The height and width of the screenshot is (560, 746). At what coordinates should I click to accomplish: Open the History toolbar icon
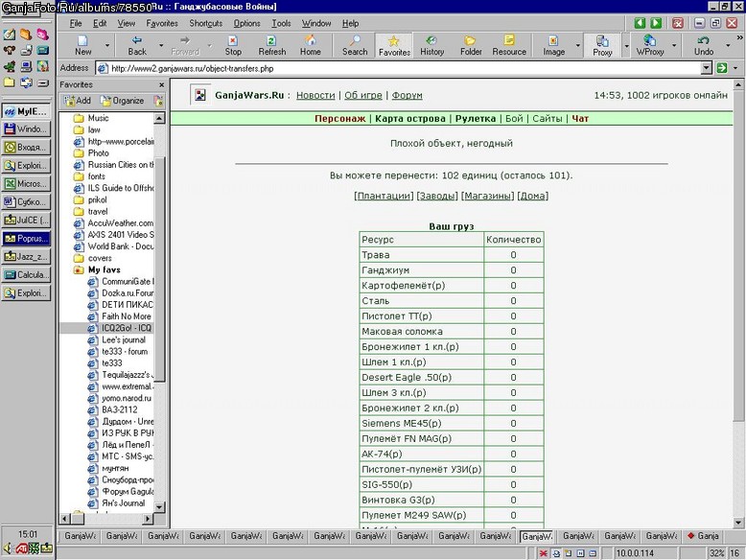click(x=431, y=46)
